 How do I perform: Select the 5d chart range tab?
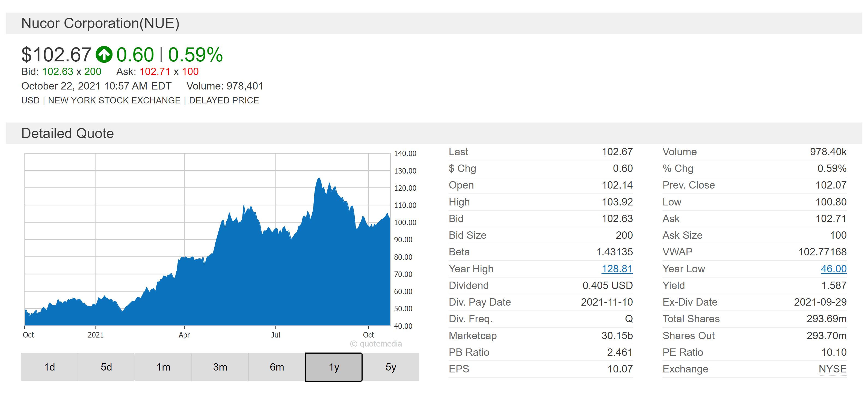tap(106, 367)
